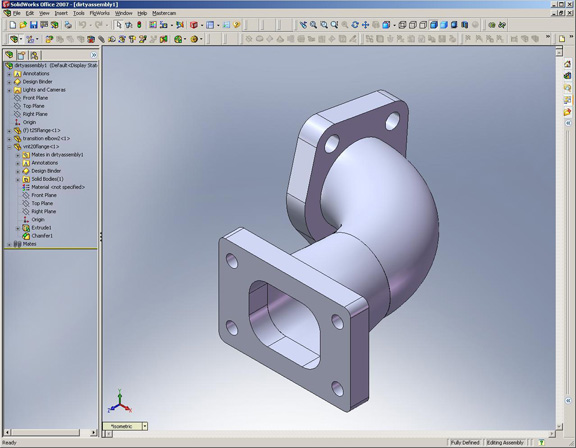Image resolution: width=576 pixels, height=448 pixels.
Task: Open the SolidWorks Resources home icon
Action: (568, 64)
